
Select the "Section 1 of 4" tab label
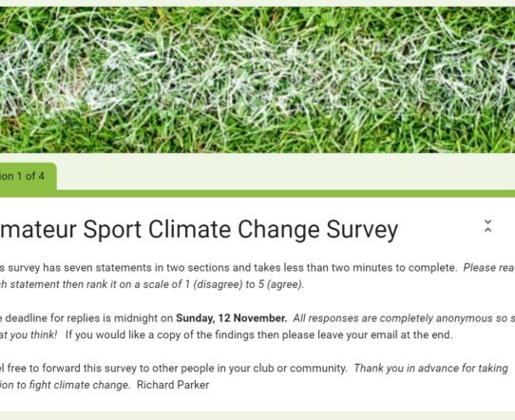(22, 177)
